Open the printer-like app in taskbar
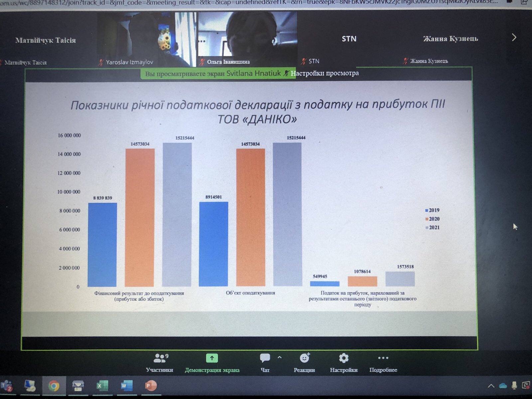The height and width of the screenshot is (399, 532). (78, 386)
